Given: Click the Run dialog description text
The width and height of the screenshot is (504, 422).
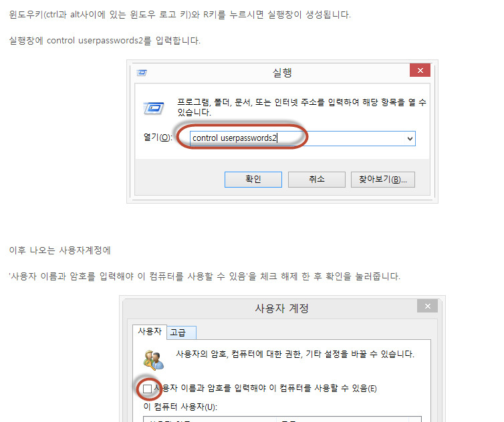Looking at the screenshot, I should (x=301, y=108).
